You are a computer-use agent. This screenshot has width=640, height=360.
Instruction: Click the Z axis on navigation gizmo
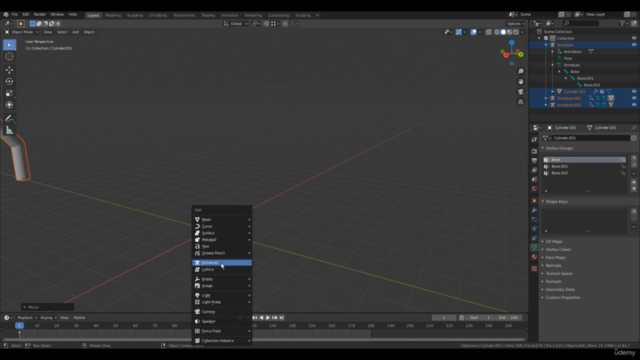(511, 42)
